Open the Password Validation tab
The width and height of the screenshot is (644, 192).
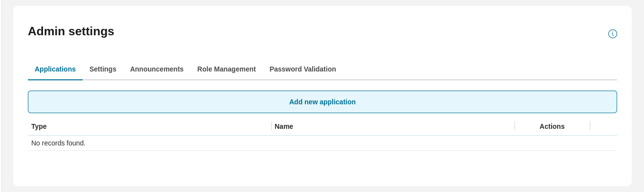(303, 69)
